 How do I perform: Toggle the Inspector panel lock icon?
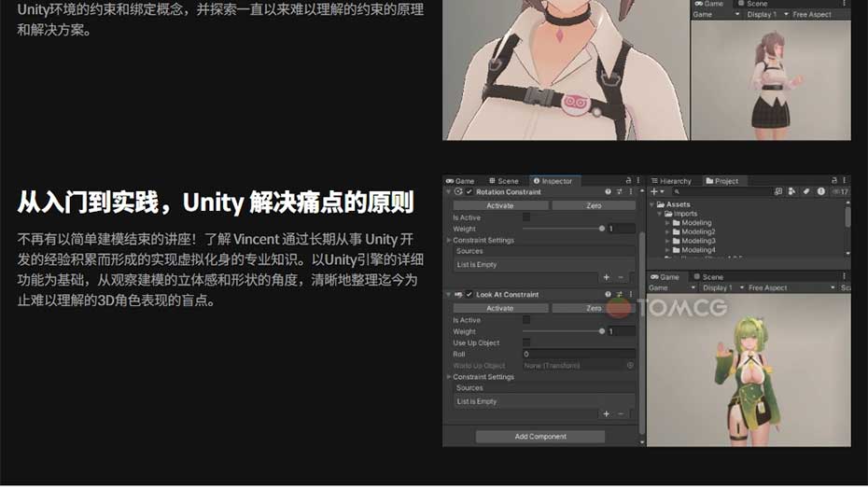coord(628,180)
